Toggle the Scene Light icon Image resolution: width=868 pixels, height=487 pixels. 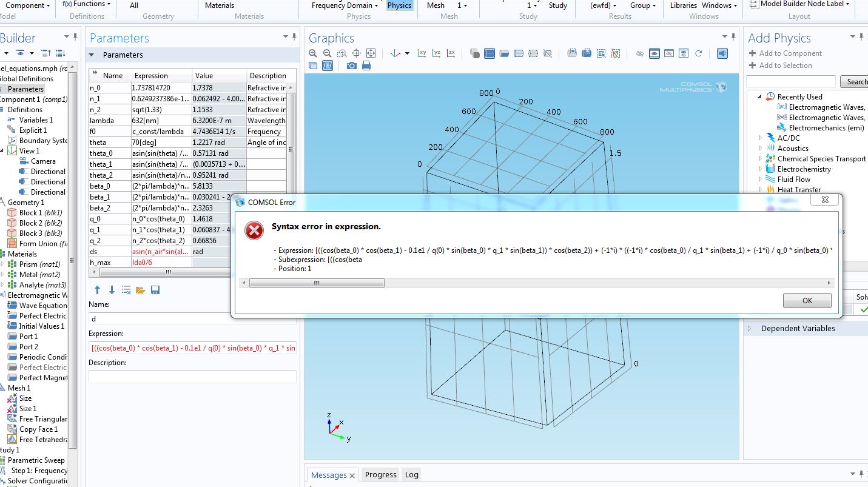tap(722, 53)
